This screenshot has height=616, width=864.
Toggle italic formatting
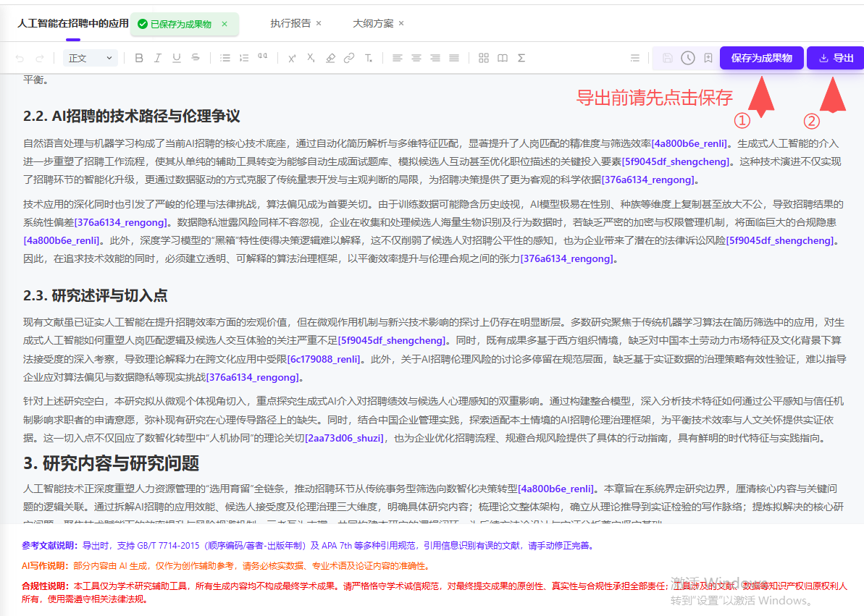coord(158,58)
